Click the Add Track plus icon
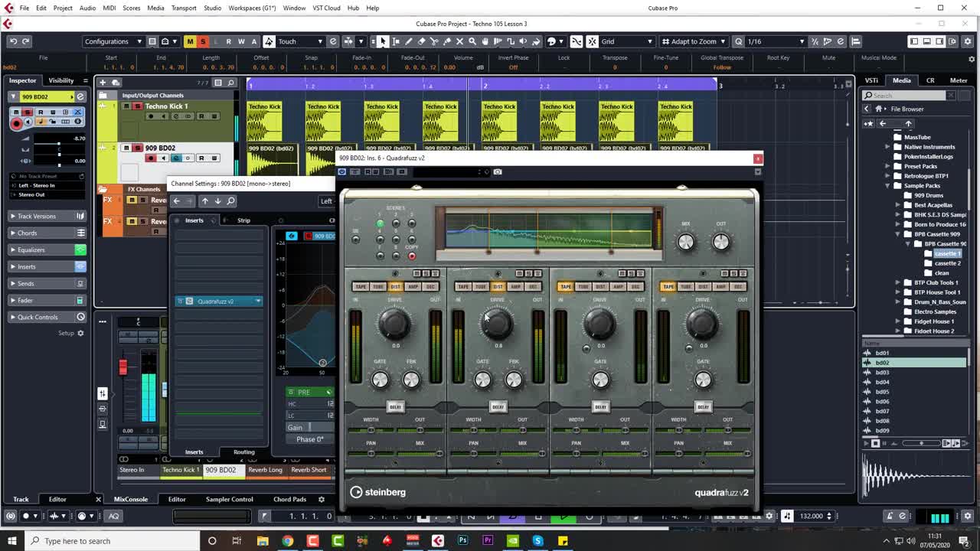The width and height of the screenshot is (980, 551). 103,82
